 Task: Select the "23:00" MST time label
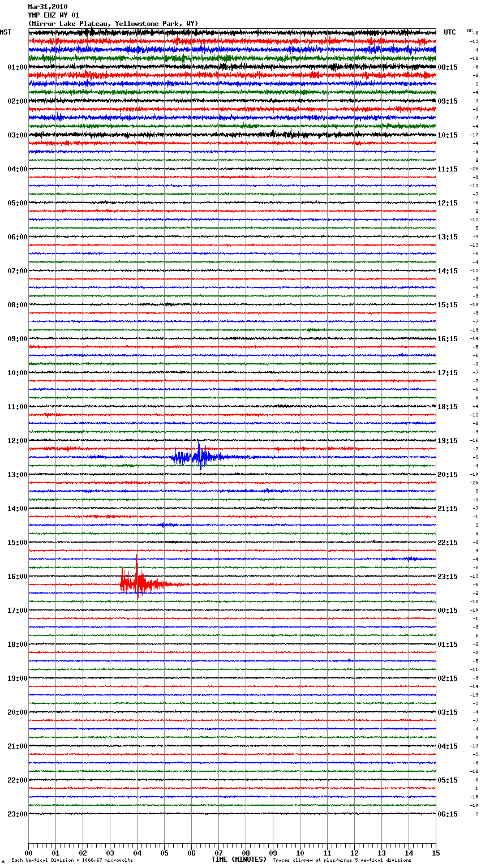pyautogui.click(x=18, y=814)
